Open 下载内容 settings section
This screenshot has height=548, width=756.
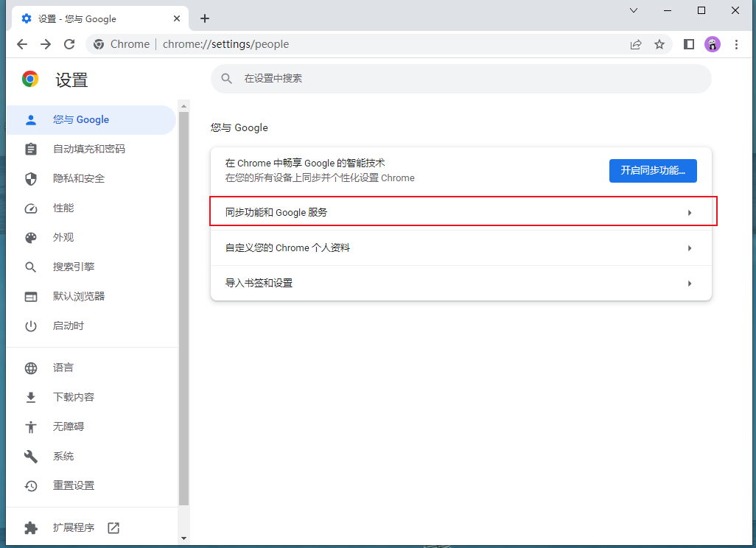pos(91,398)
